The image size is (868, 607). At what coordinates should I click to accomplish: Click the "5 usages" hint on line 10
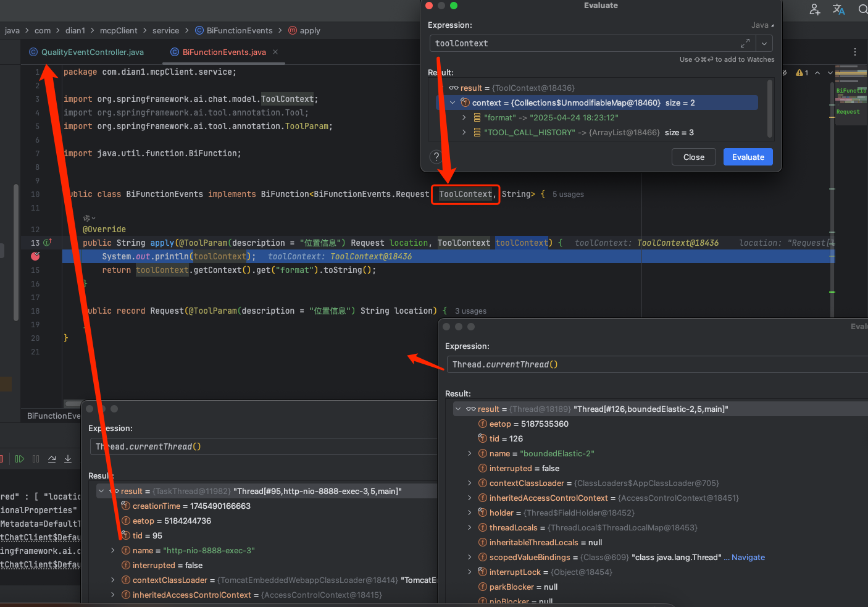568,194
